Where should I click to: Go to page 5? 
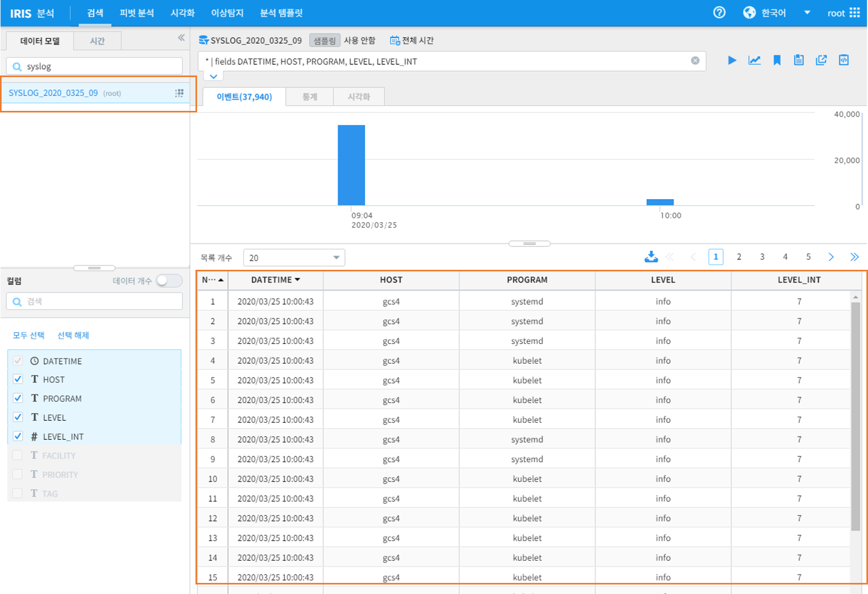coord(808,257)
